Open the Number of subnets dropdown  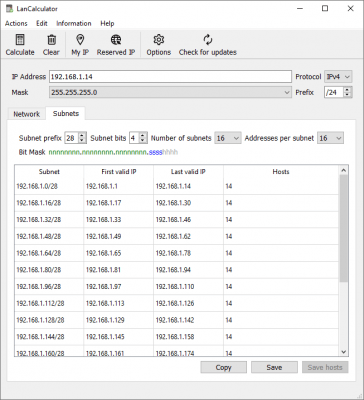tap(228, 138)
